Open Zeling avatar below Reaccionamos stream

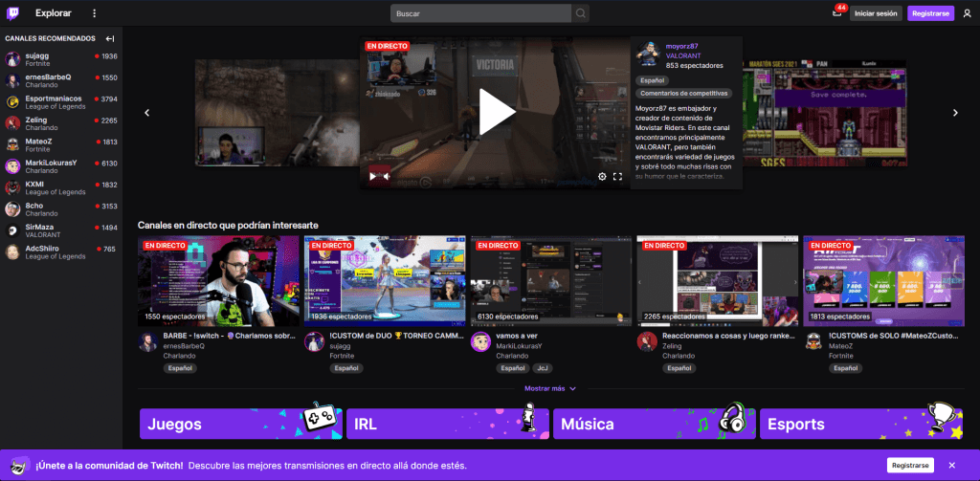647,341
